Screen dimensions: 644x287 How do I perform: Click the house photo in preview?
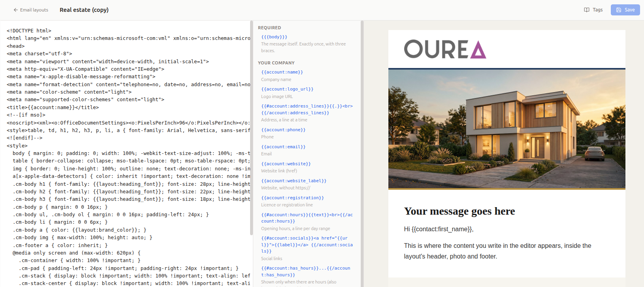tap(507, 129)
